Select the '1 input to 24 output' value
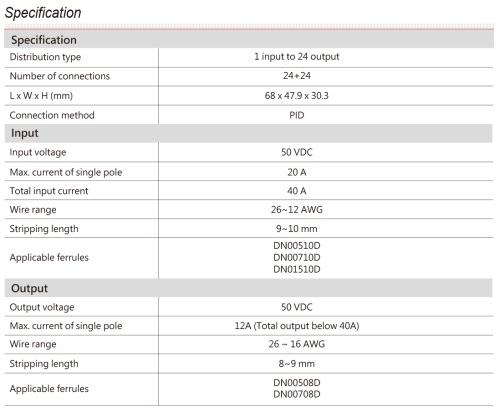The image size is (500, 412). coord(297,57)
